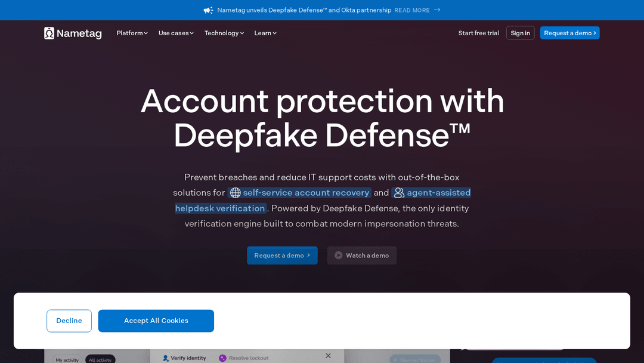Click Accept All Cookies

tap(156, 321)
